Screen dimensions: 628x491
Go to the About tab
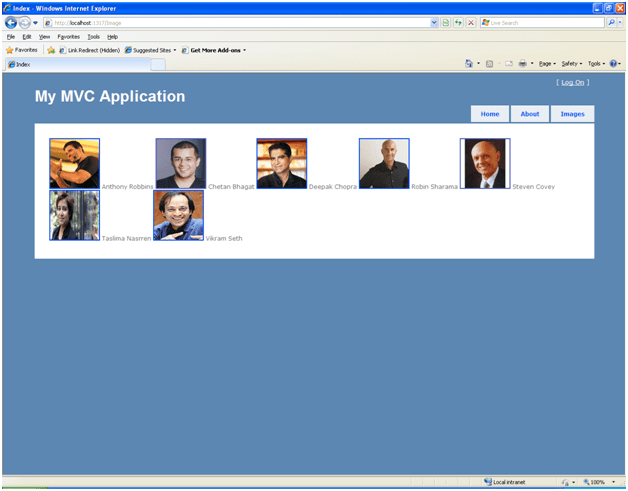(x=530, y=114)
